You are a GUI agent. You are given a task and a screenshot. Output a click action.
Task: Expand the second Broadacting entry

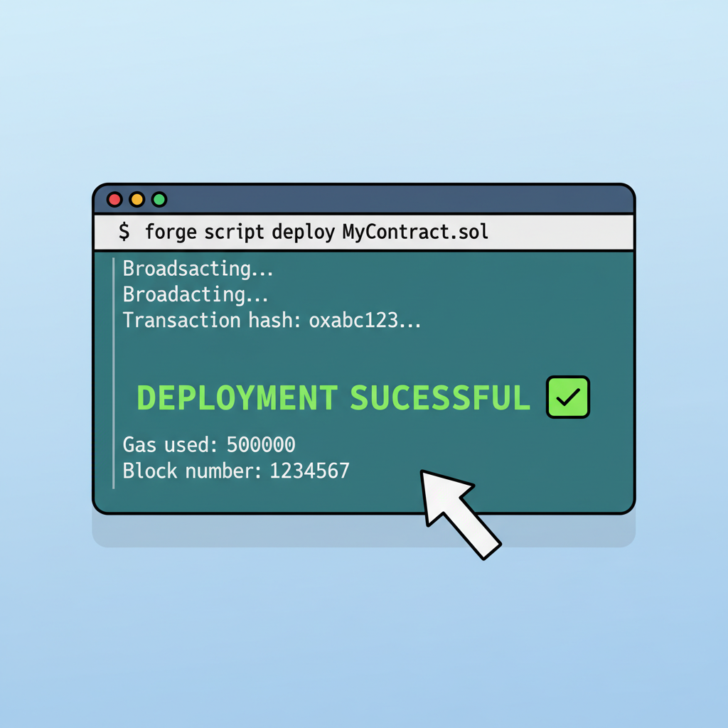click(197, 294)
